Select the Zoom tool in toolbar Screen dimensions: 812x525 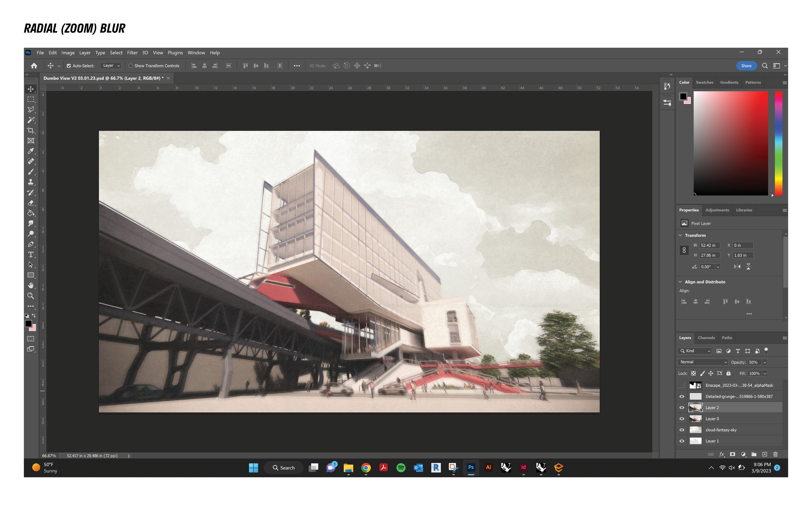31,296
